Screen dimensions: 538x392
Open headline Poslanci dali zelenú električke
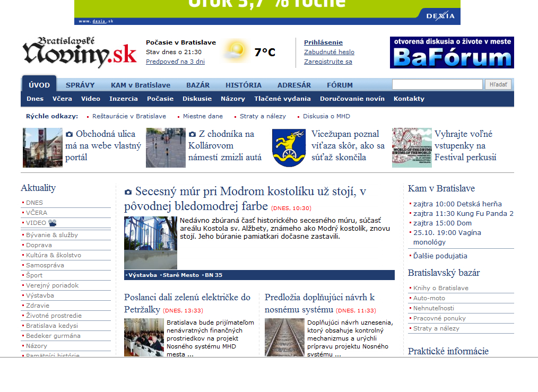tap(187, 303)
